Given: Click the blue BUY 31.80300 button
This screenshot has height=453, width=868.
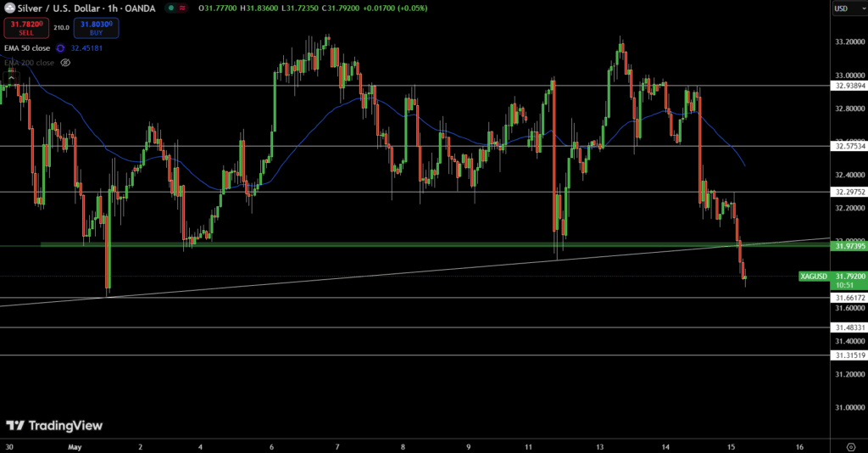Looking at the screenshot, I should (96, 28).
